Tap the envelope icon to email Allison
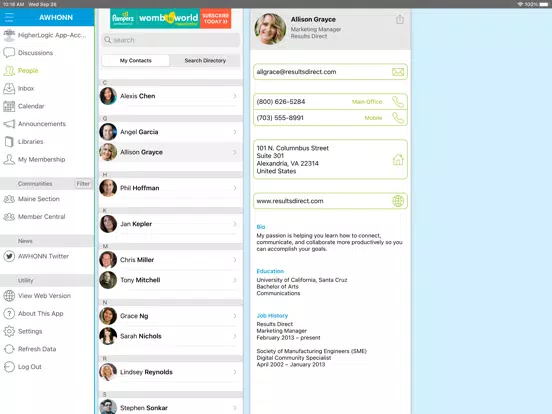Image resolution: width=552 pixels, height=414 pixels. point(398,72)
